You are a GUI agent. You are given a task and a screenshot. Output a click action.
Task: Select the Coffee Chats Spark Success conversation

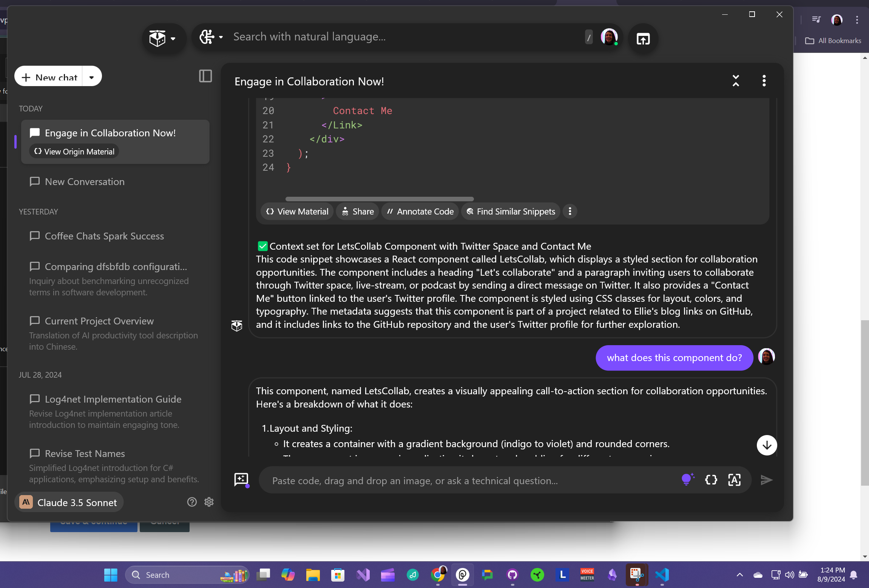click(x=104, y=236)
